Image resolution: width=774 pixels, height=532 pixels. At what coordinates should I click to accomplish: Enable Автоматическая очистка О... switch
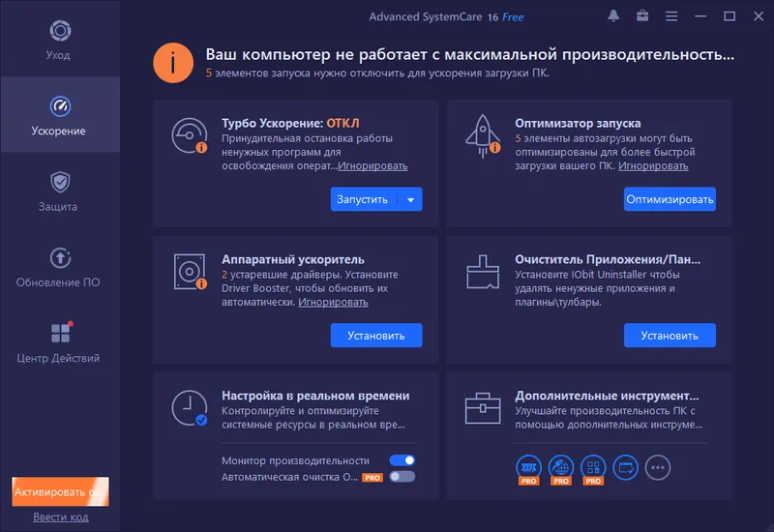pyautogui.click(x=402, y=477)
